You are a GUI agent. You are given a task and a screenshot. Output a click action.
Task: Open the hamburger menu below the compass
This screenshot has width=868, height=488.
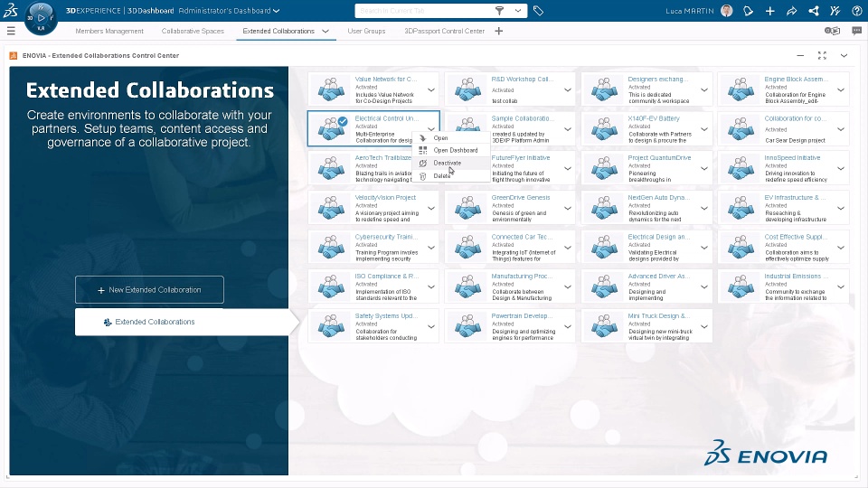coord(11,31)
